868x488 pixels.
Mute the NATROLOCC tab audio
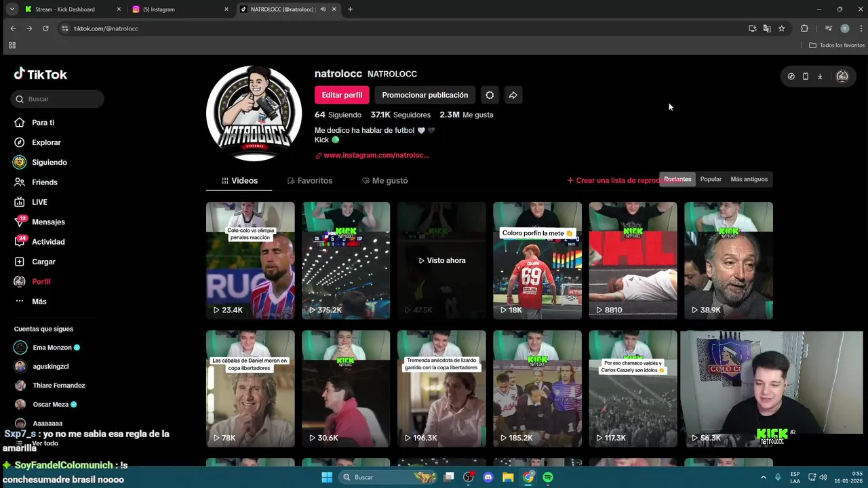click(323, 9)
